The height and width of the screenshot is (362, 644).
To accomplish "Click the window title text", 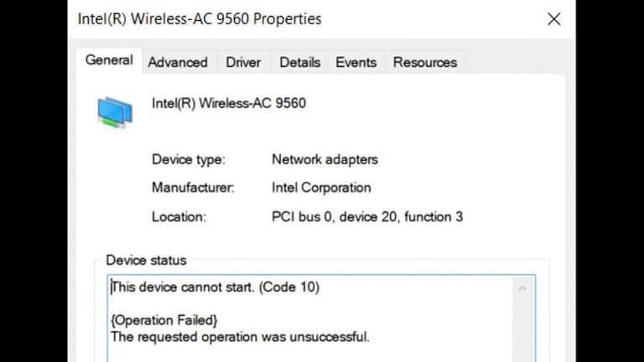I will tap(200, 19).
